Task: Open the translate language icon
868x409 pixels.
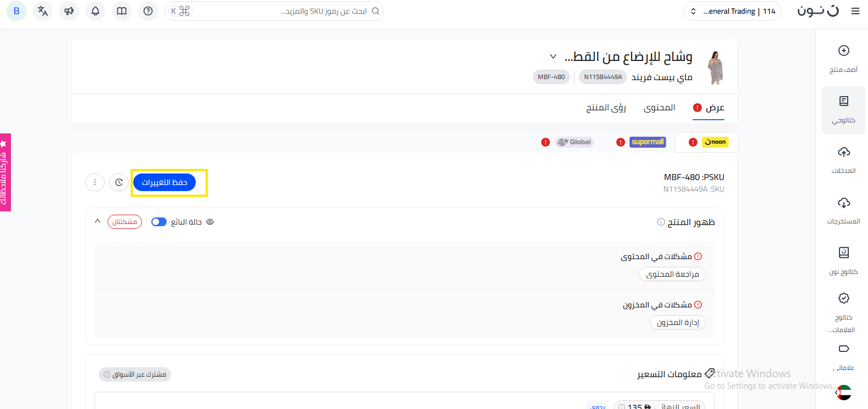Action: click(x=43, y=11)
